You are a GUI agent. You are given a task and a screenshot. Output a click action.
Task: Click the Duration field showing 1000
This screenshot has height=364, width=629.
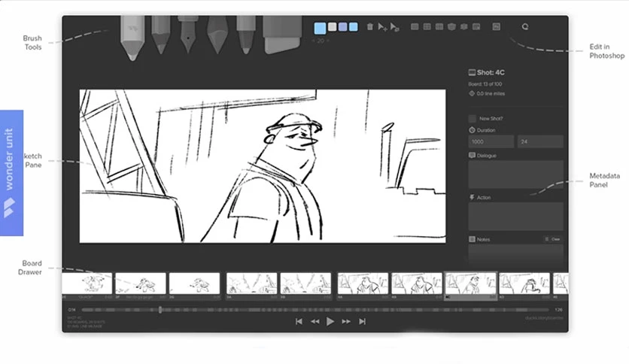[x=491, y=141]
